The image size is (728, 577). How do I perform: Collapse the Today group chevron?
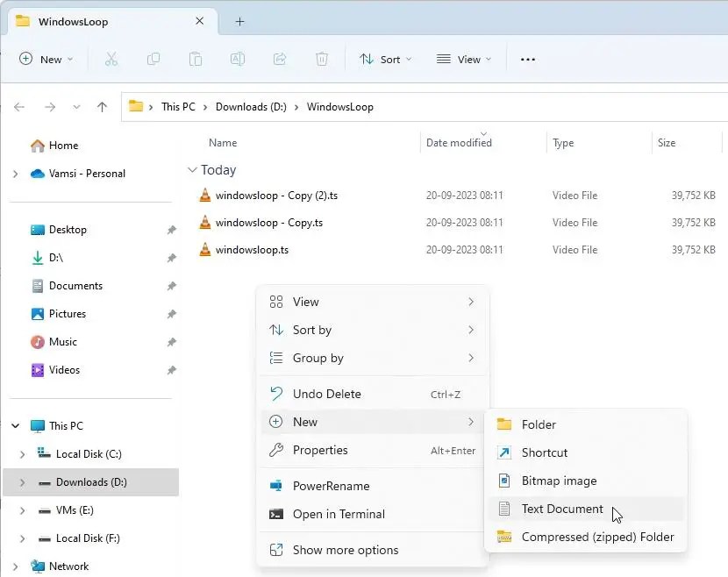(x=192, y=170)
